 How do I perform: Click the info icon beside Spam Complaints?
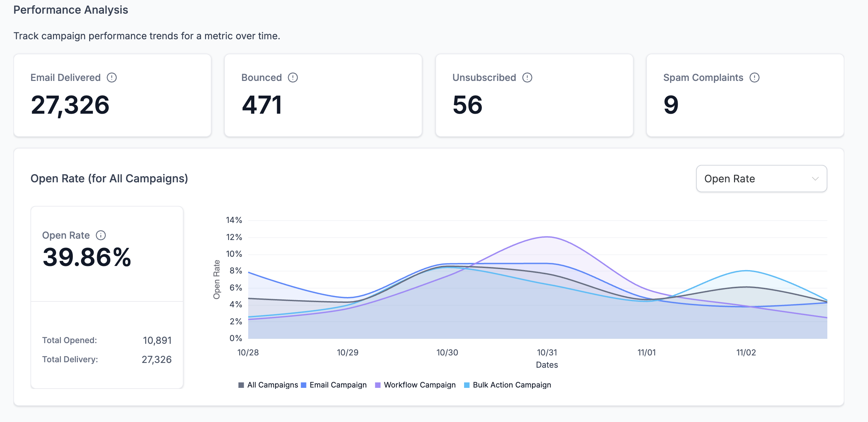754,78
